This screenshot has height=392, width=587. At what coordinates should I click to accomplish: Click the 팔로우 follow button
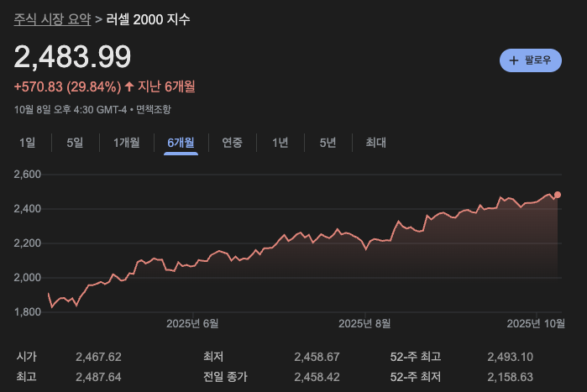pos(530,60)
